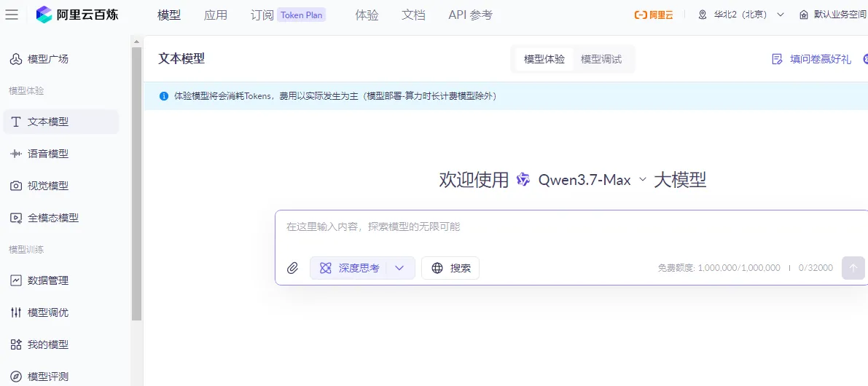
Task: Click the 数据管理 chart icon
Action: point(16,280)
